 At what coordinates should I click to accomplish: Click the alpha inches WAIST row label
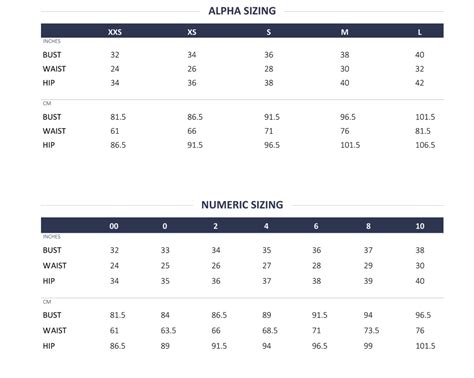click(x=54, y=69)
